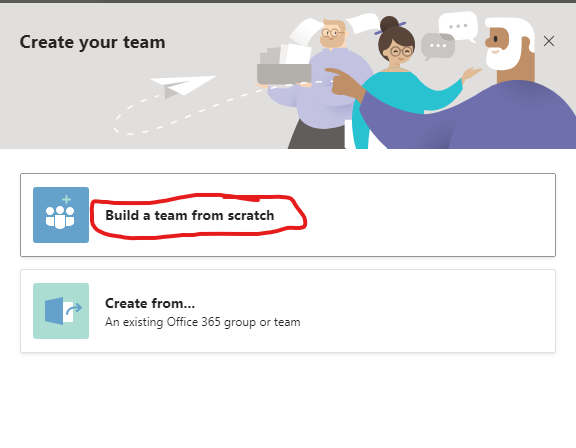Click the paper airplane illustration
This screenshot has height=448, width=576.
tap(183, 86)
